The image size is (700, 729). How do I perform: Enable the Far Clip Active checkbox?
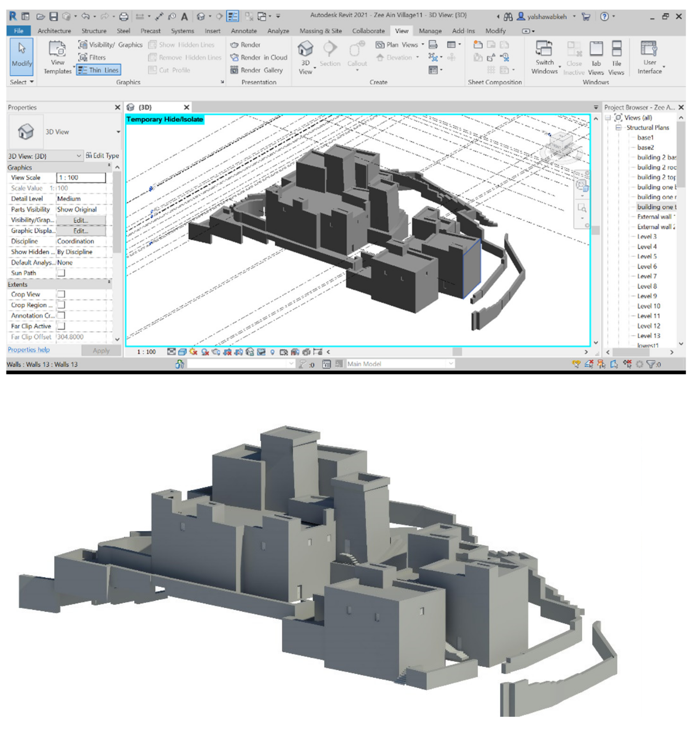pyautogui.click(x=61, y=326)
